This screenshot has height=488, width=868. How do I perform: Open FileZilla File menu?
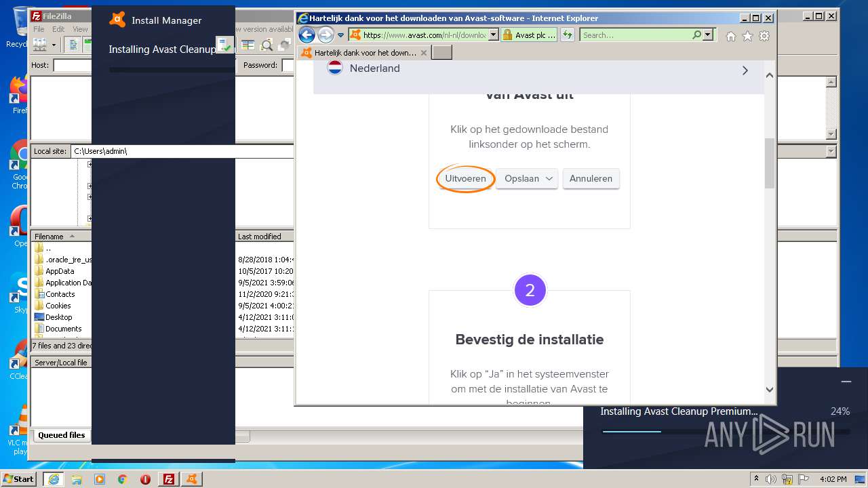coord(39,29)
